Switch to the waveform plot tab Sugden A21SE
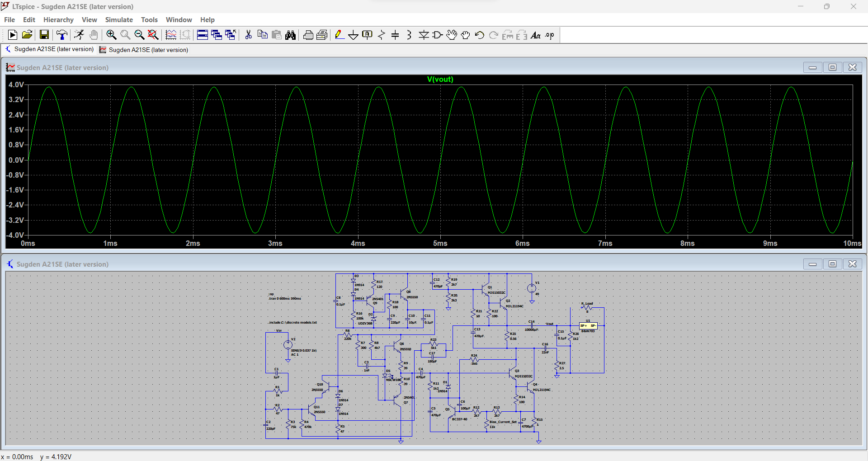Viewport: 868px width, 461px height. (144, 50)
